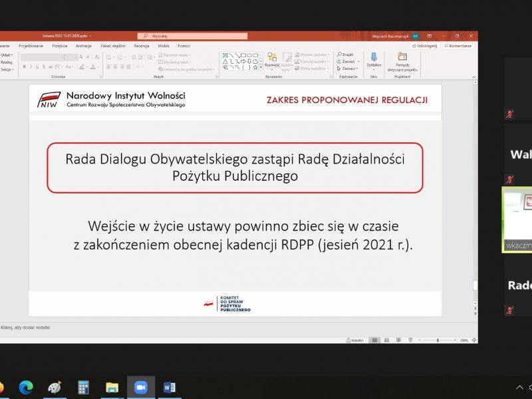Switch to Slide Sorter view icon
This screenshot has width=532, height=399.
point(387,340)
